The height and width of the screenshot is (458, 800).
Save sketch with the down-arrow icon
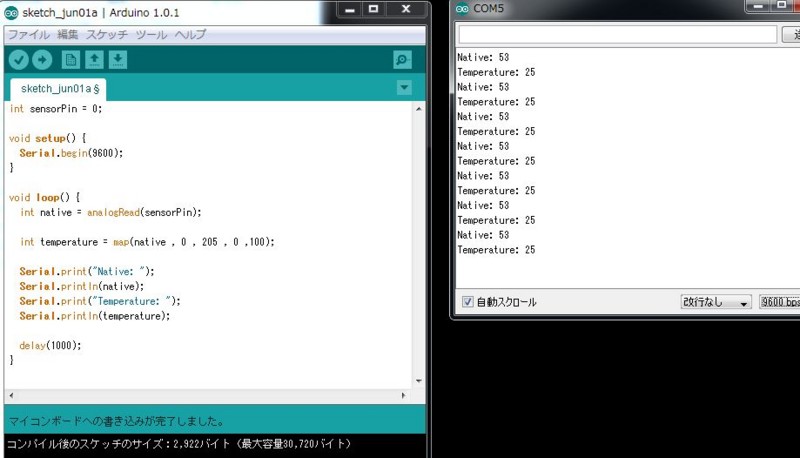point(118,60)
